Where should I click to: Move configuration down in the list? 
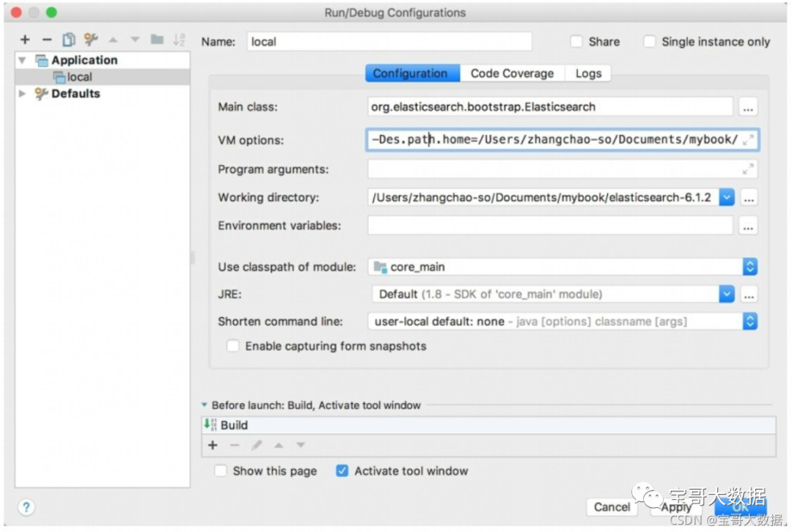[x=135, y=40]
